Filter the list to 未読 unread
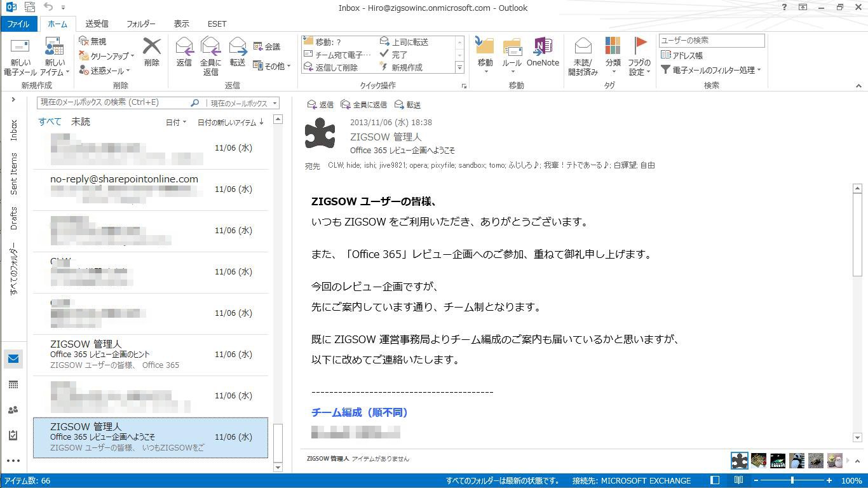Screen dimensions: 868x488 (81, 121)
